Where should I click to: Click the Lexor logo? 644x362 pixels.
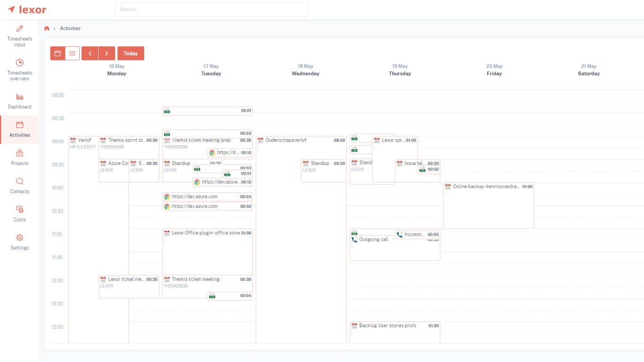pyautogui.click(x=27, y=9)
